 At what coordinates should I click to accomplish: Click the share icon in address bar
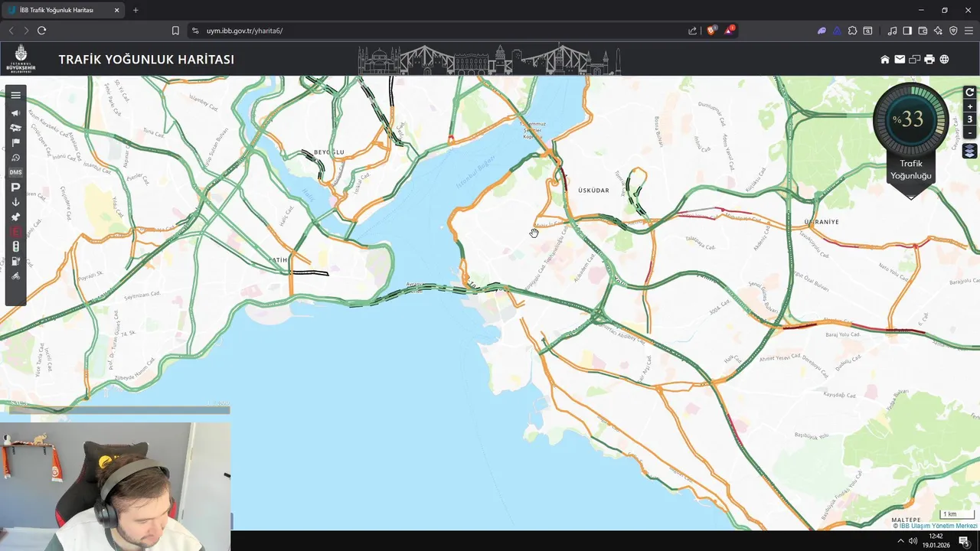tap(693, 31)
